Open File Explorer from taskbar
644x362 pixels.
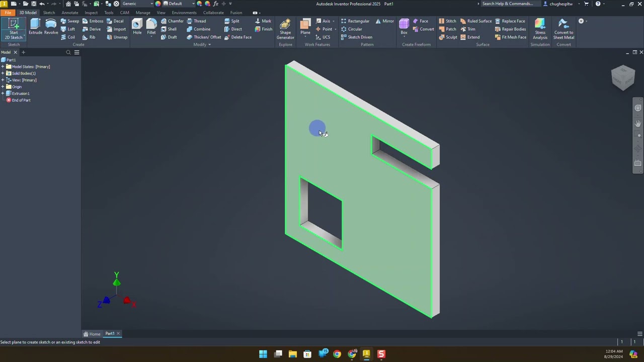pyautogui.click(x=293, y=354)
